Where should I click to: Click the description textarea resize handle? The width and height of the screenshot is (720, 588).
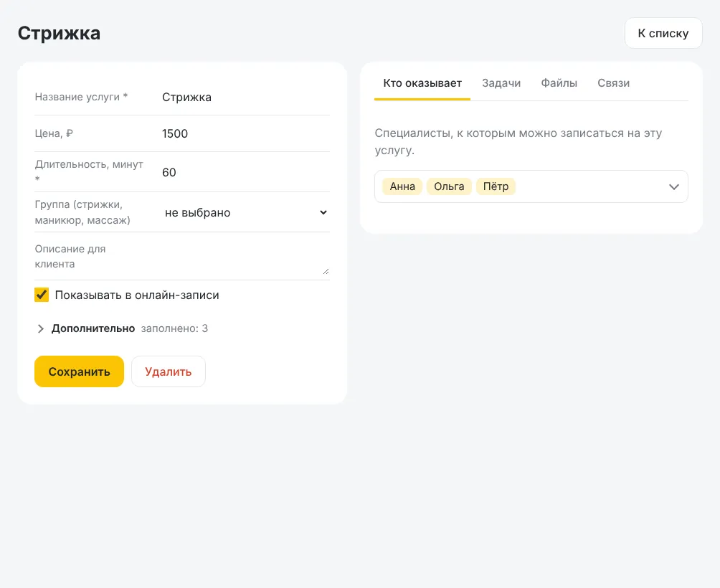point(326,271)
